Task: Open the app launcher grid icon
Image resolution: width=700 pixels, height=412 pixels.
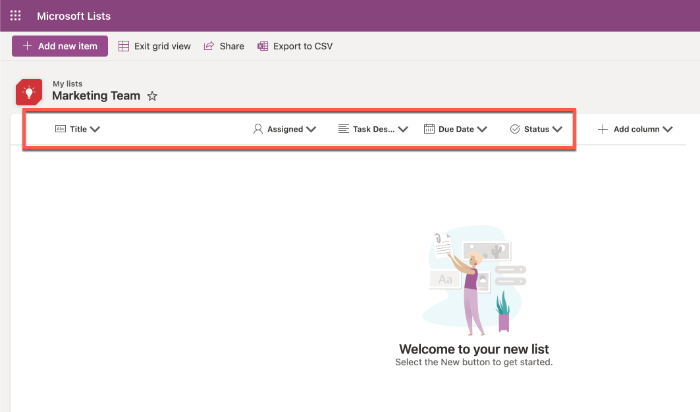Action: (x=16, y=16)
